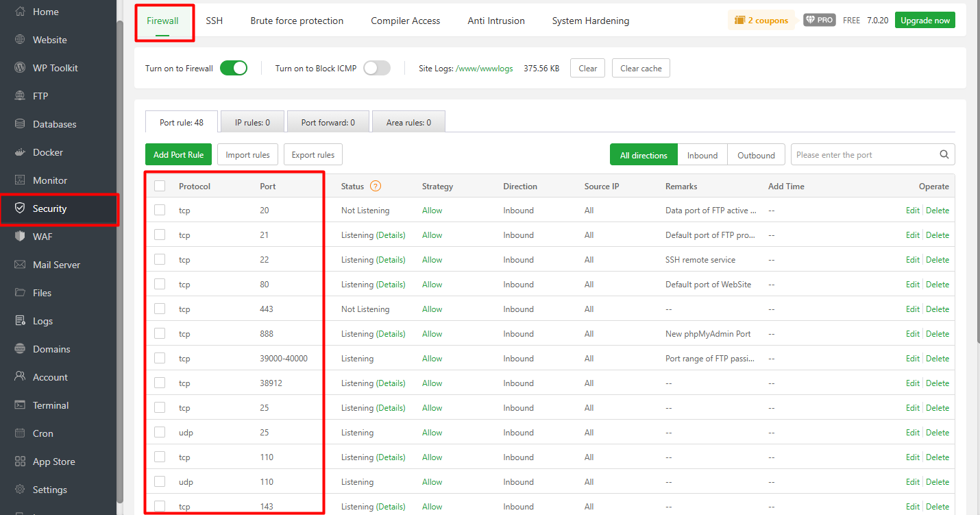Enable the Block ICMP toggle
Screen dimensions: 980x515
pos(376,67)
